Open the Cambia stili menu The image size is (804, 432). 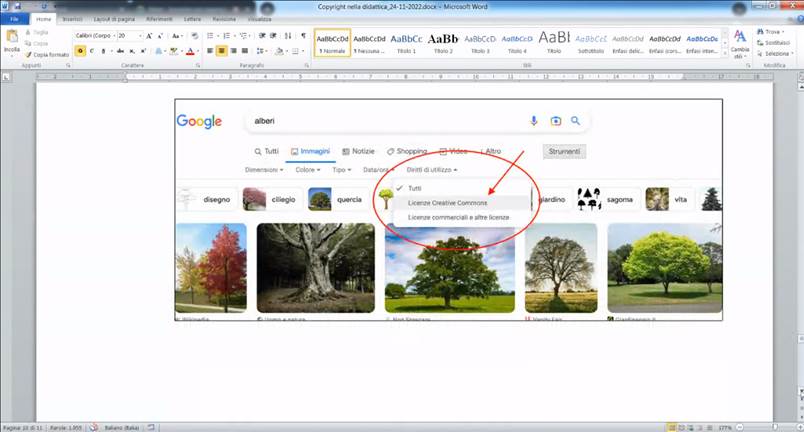(740, 44)
